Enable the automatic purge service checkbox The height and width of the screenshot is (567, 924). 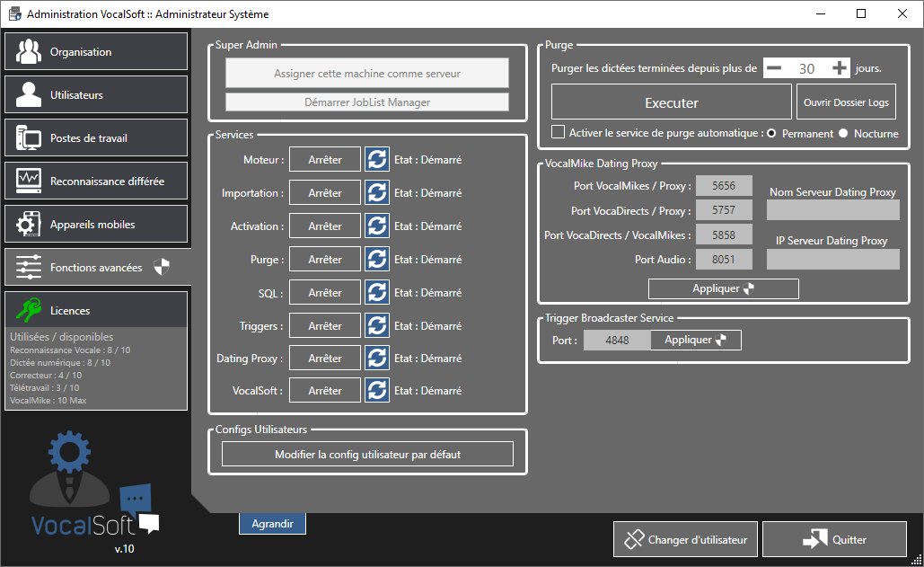coord(558,132)
